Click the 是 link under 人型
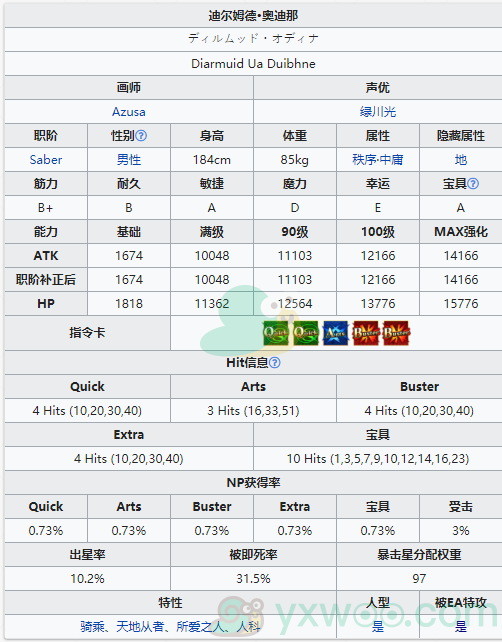 [378, 626]
